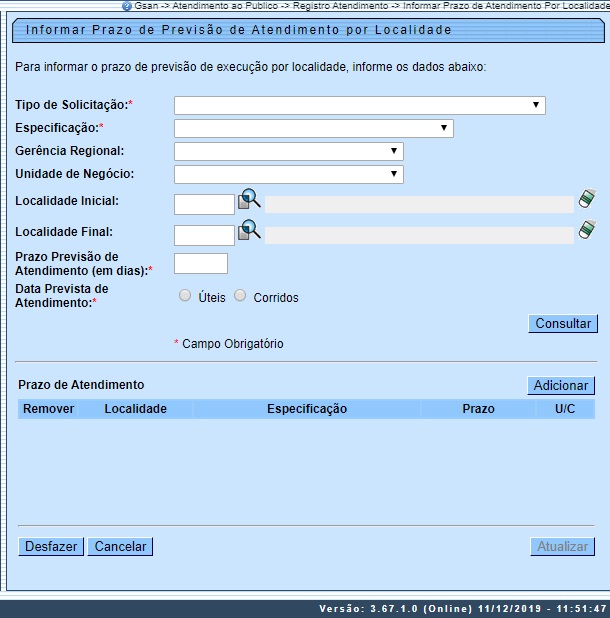This screenshot has height=618, width=610.
Task: Click the U/C column header
Action: pyautogui.click(x=565, y=409)
